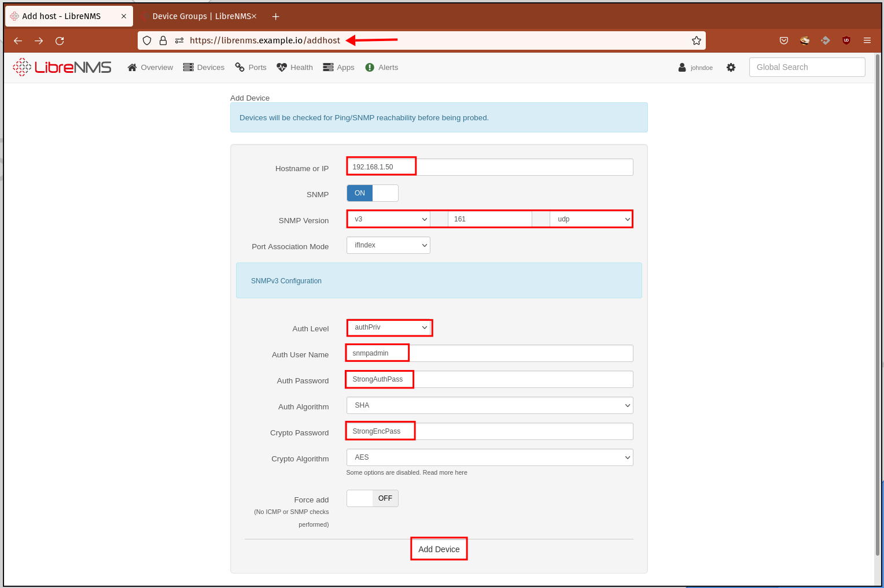The image size is (884, 588).
Task: Click the Crypto Password field
Action: (x=490, y=431)
